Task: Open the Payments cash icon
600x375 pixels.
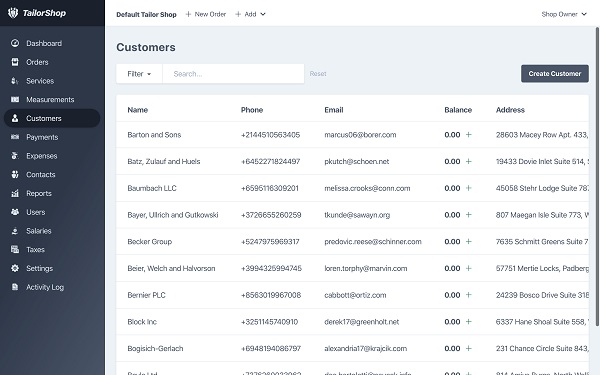Action: click(15, 137)
